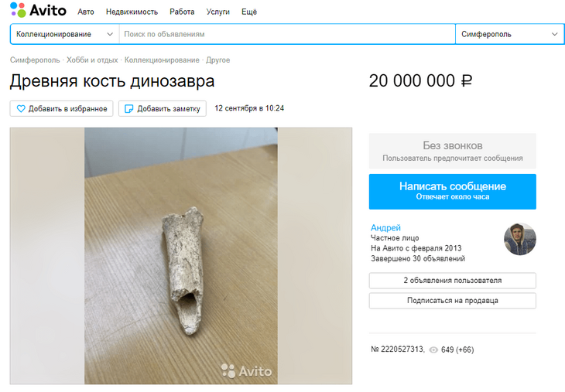Click into Поиск по объявлениям search field
This screenshot has height=392, width=565.
coord(286,34)
